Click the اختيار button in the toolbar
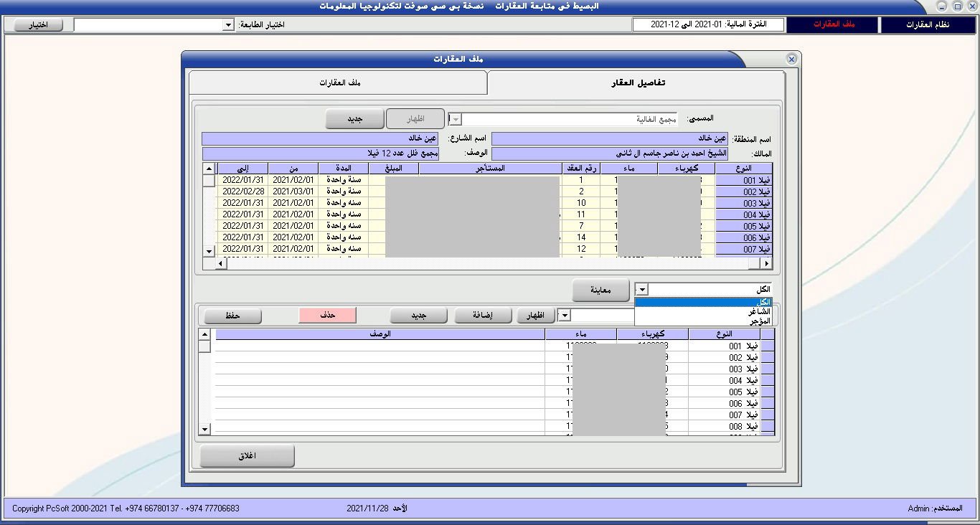The image size is (980, 525). (37, 24)
